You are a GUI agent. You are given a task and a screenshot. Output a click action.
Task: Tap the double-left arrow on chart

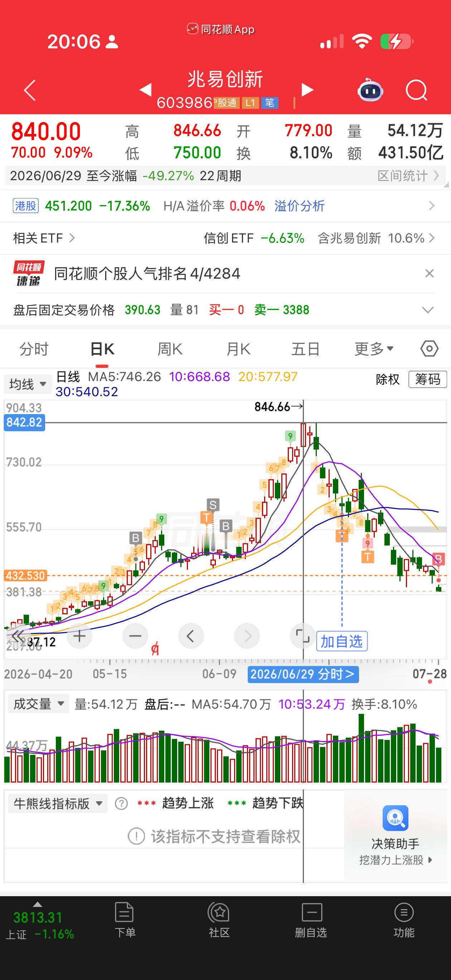[x=18, y=636]
